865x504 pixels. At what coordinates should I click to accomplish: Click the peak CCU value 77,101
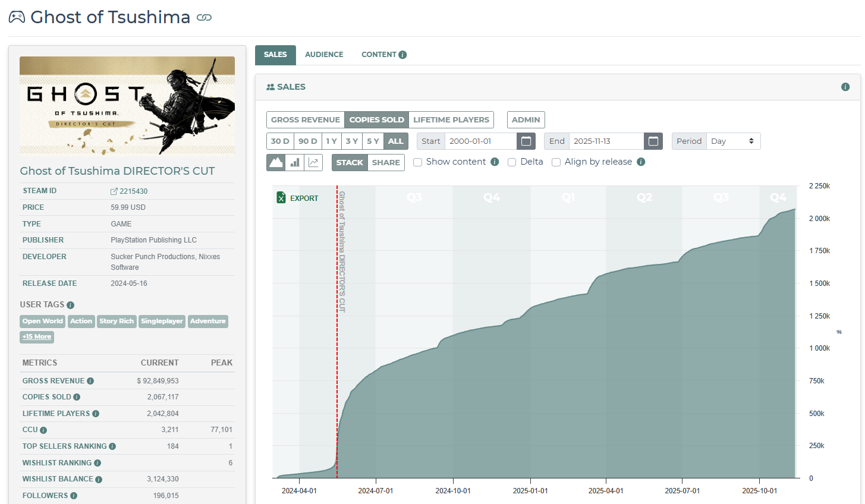221,430
